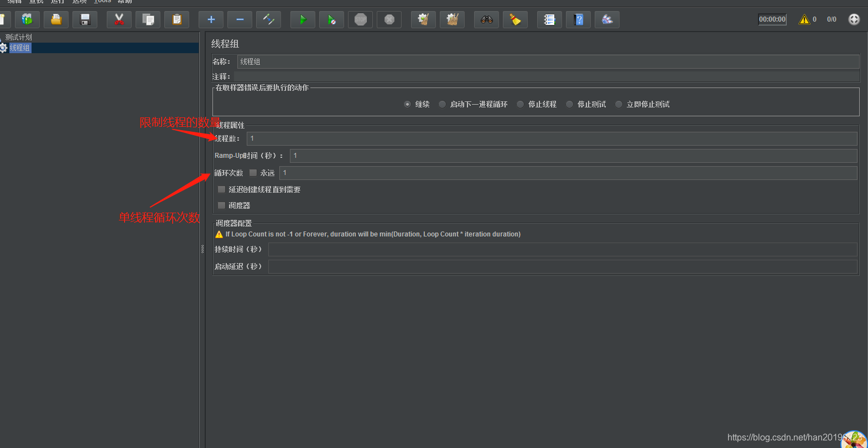This screenshot has height=448, width=868.
Task: Cut selection using the scissors icon
Action: 119,19
